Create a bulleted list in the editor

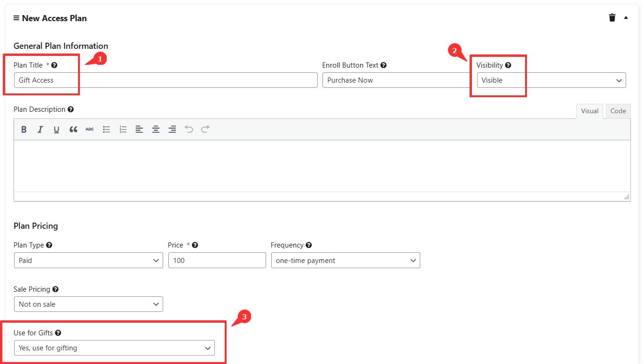(x=106, y=129)
